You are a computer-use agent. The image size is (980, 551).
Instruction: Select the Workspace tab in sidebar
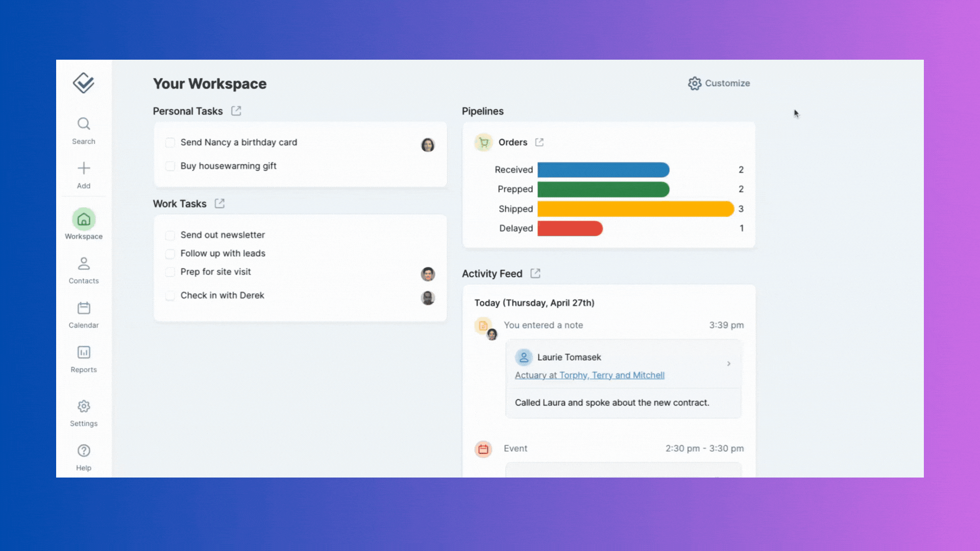click(84, 220)
